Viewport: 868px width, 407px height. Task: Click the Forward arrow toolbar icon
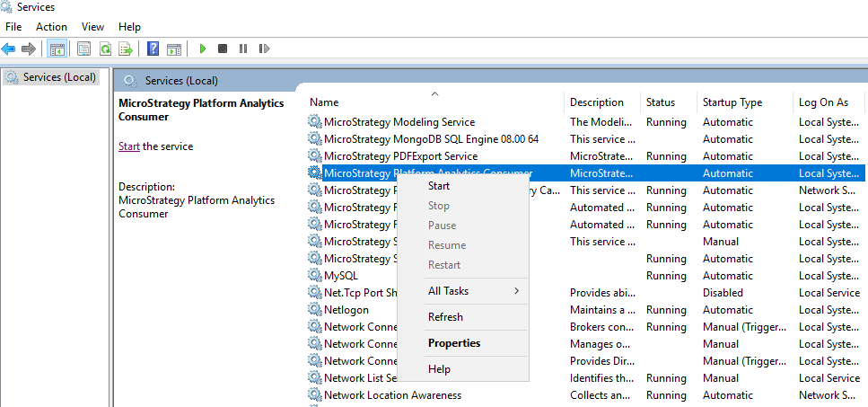click(29, 49)
